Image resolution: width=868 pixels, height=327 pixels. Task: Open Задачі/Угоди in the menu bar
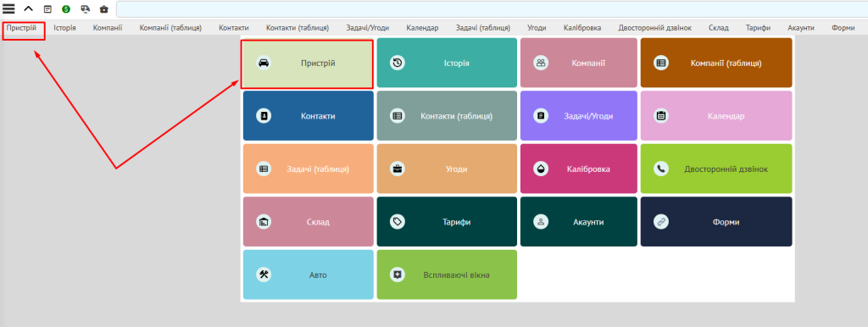pos(368,28)
